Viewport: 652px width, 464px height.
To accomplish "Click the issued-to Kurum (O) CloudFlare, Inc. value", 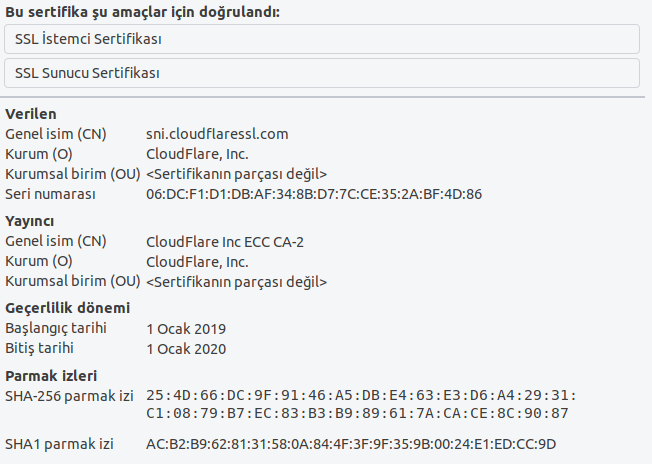I will (197, 154).
